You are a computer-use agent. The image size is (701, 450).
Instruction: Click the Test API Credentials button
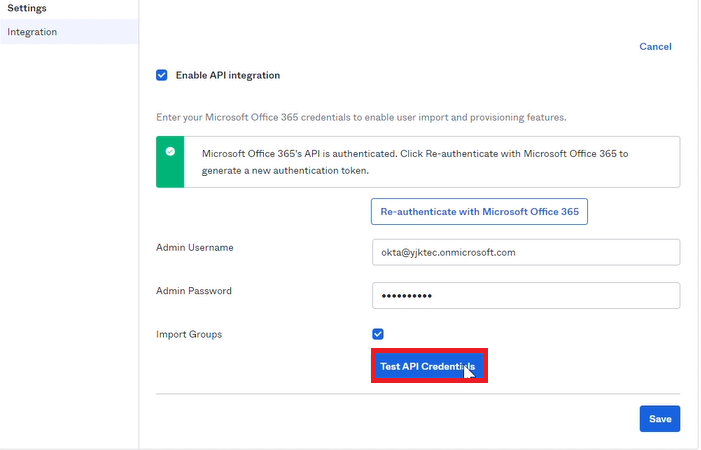pos(429,366)
